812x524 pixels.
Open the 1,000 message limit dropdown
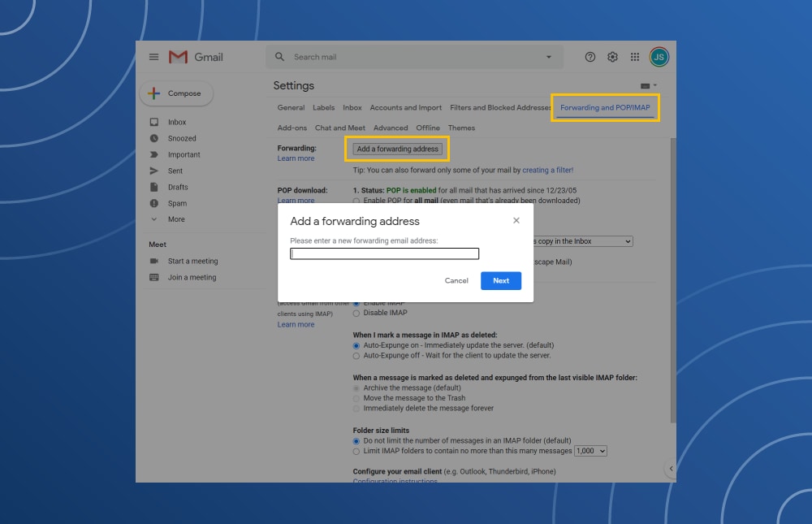click(x=590, y=451)
